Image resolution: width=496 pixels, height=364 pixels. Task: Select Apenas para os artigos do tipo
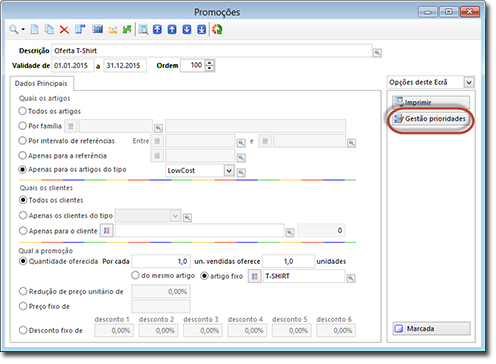[22, 170]
